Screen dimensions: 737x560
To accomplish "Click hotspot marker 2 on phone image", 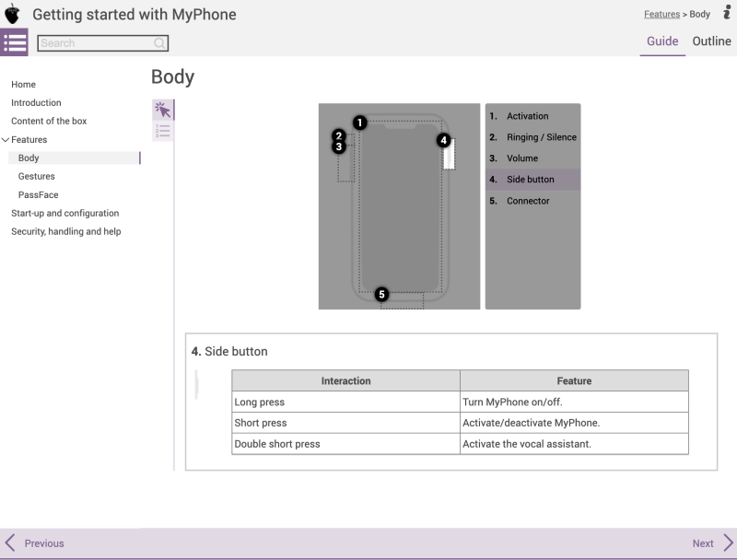I will (338, 135).
